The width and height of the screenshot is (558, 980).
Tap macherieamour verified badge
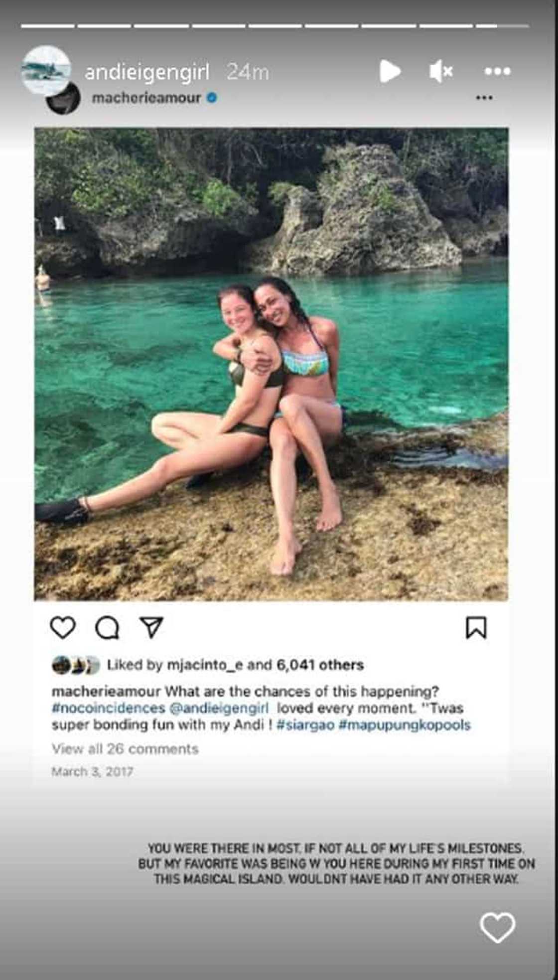click(212, 98)
